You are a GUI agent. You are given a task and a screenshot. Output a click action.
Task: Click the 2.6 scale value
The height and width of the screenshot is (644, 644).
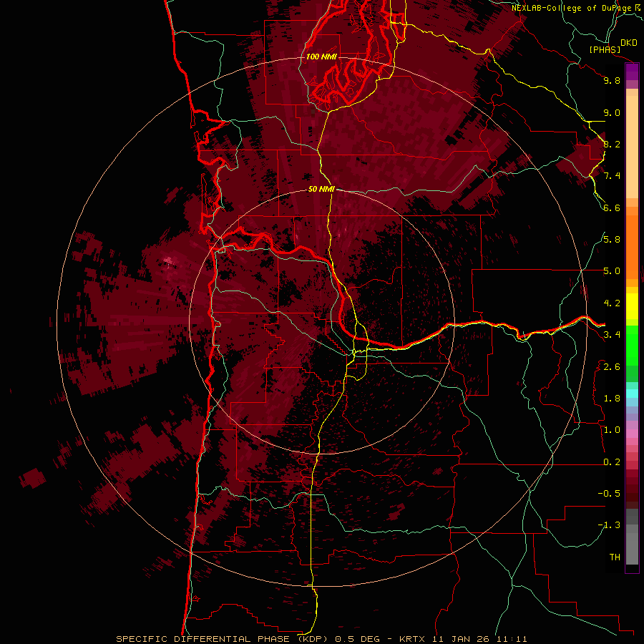(x=612, y=366)
